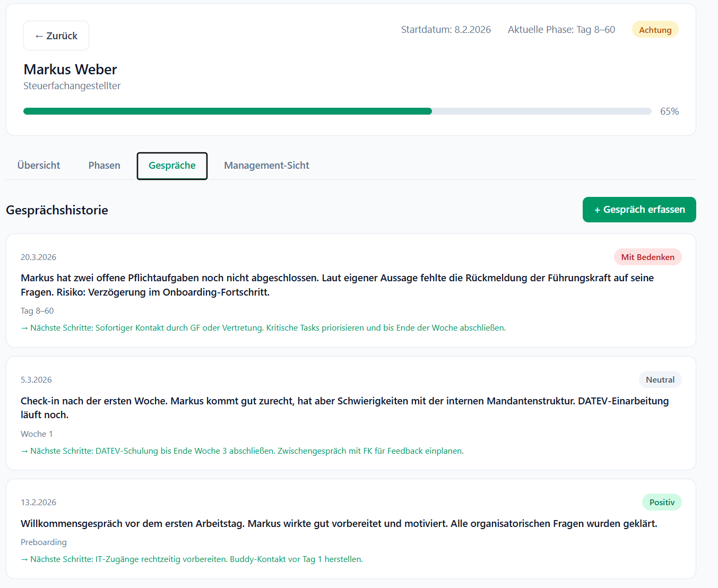Click next steps about IT-Zugänge
This screenshot has height=588, width=718.
[192, 559]
